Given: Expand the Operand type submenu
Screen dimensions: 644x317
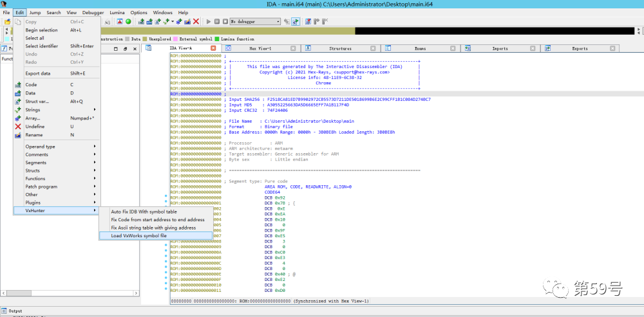Looking at the screenshot, I should (57, 147).
